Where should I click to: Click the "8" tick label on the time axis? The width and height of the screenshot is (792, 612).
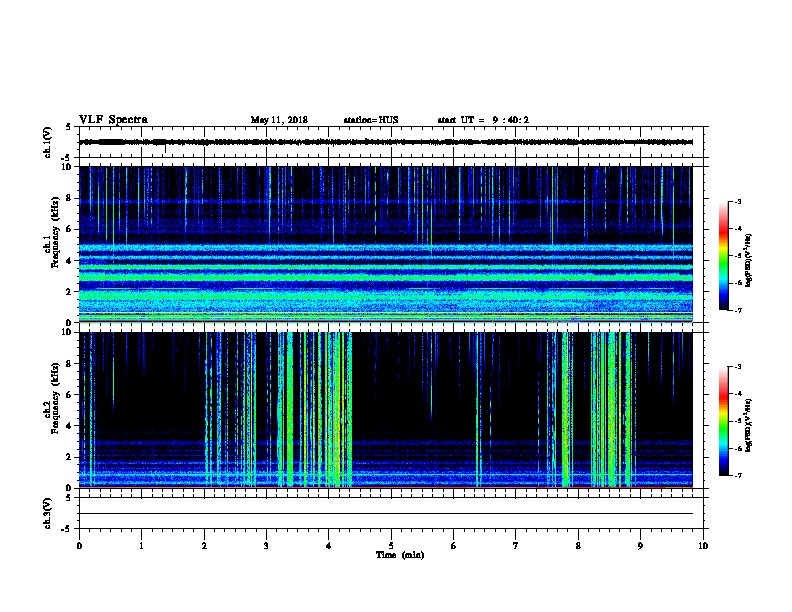[578, 545]
